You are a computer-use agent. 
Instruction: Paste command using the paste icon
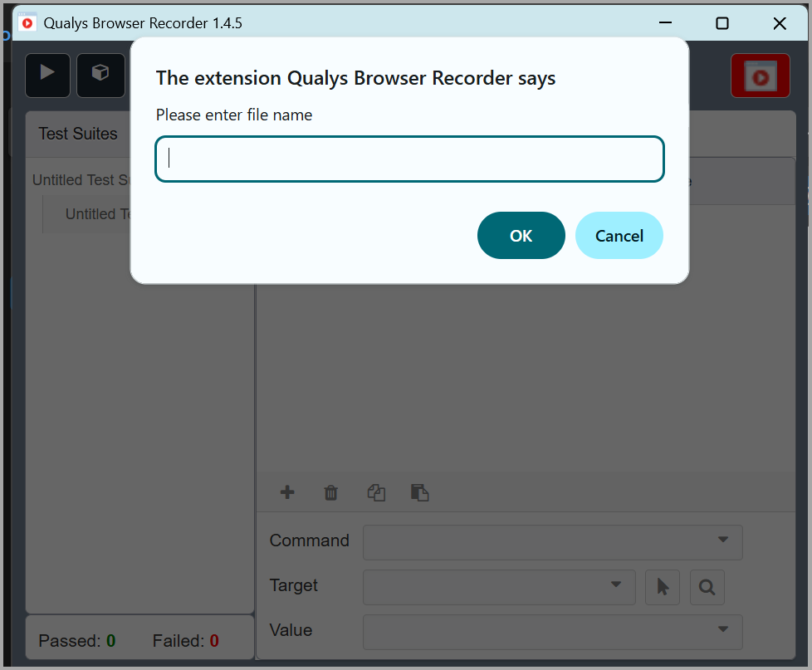click(x=419, y=492)
